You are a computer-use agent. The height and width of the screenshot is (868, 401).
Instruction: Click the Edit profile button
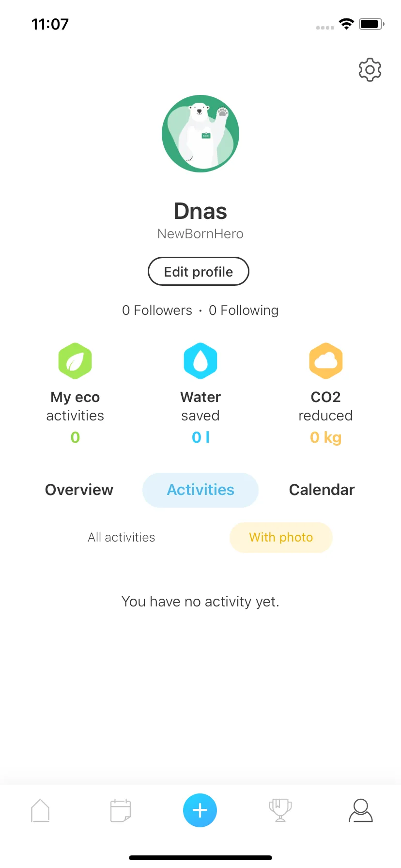tap(199, 271)
